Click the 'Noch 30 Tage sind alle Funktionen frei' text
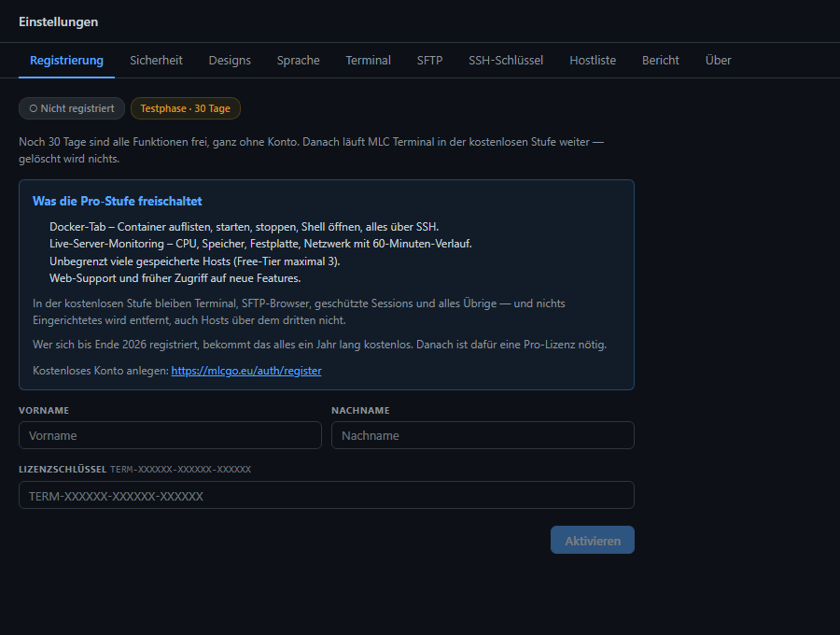Screen dimensions: 840x635 (311, 150)
